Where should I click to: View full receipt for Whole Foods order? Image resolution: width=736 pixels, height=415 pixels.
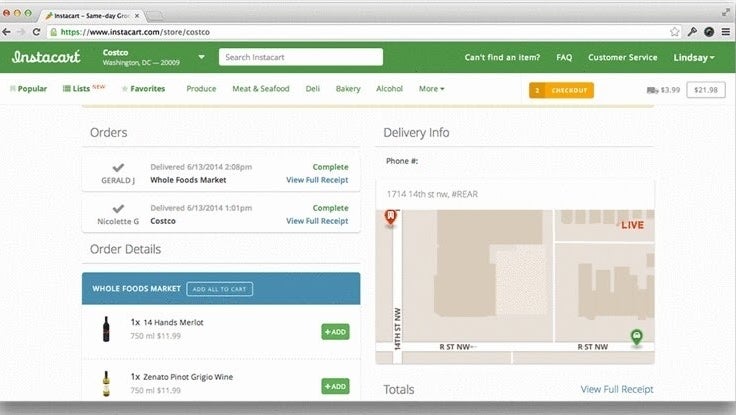click(317, 180)
